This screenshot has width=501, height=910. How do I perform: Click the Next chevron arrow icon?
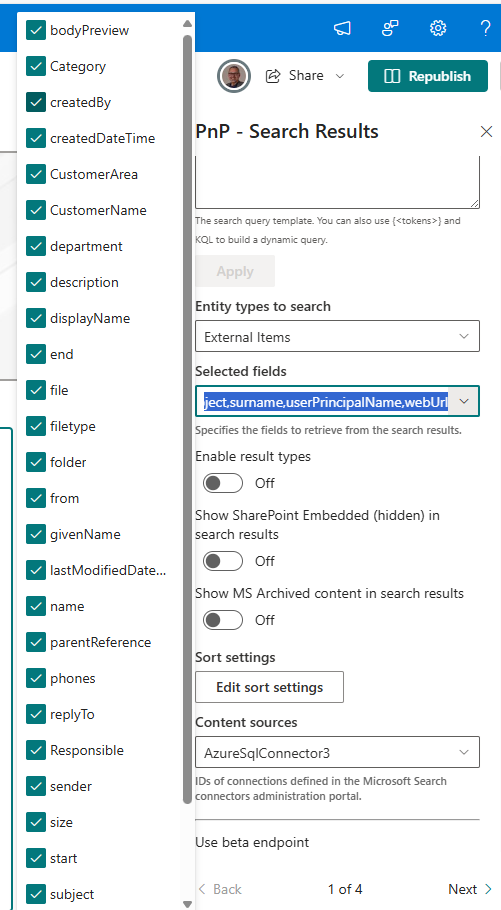[488, 889]
